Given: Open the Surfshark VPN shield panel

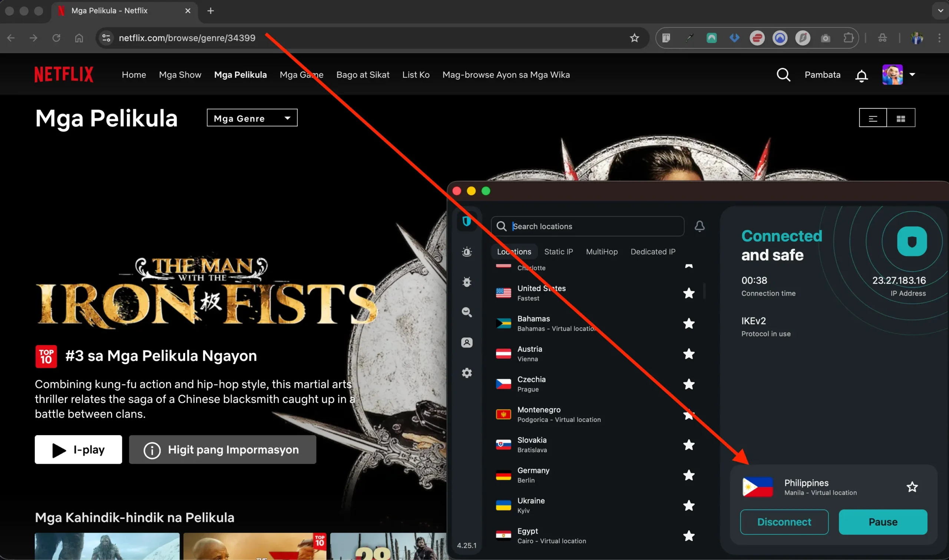Looking at the screenshot, I should click(x=467, y=221).
